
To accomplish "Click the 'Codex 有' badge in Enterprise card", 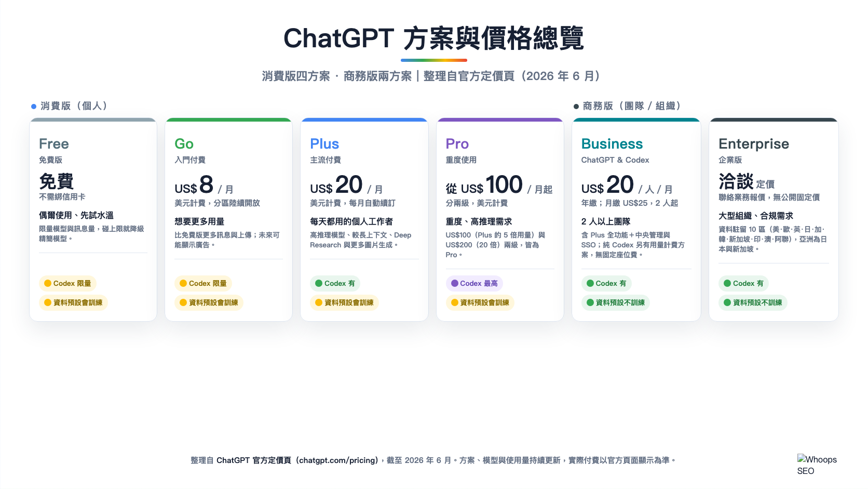I will coord(744,283).
